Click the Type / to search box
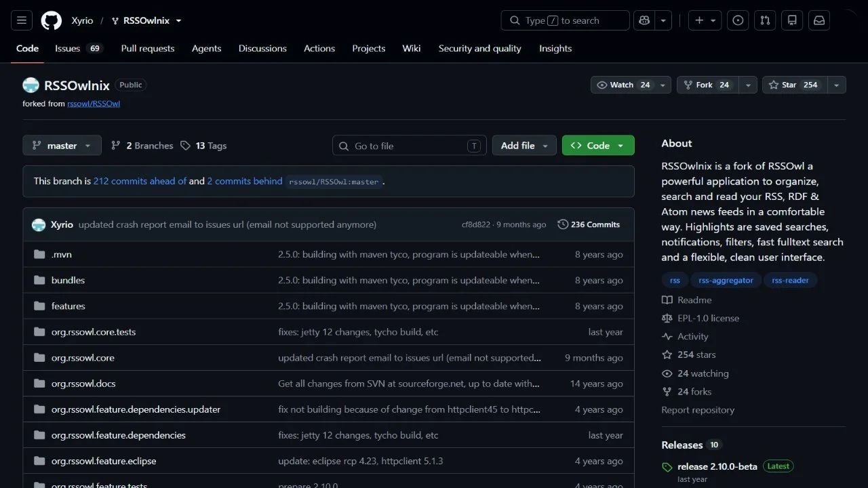 566,20
